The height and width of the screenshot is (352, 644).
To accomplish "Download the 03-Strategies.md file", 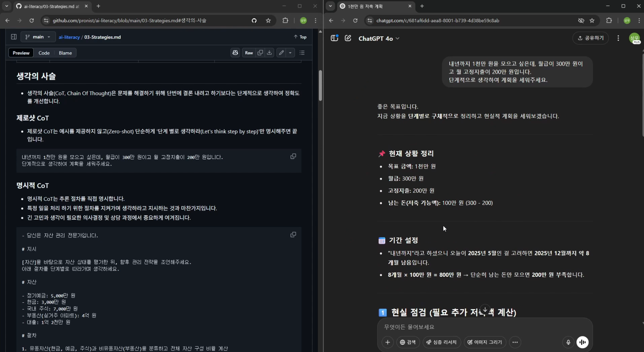I will tap(270, 53).
